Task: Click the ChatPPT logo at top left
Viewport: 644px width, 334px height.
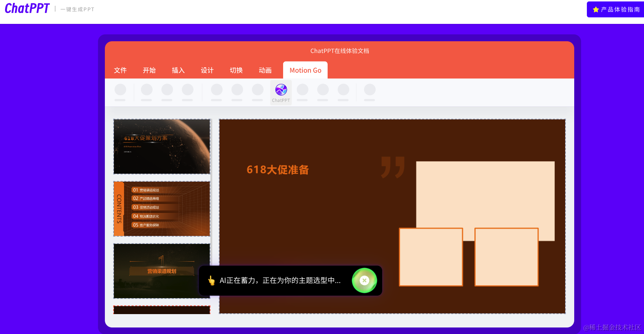Action: pyautogui.click(x=27, y=8)
